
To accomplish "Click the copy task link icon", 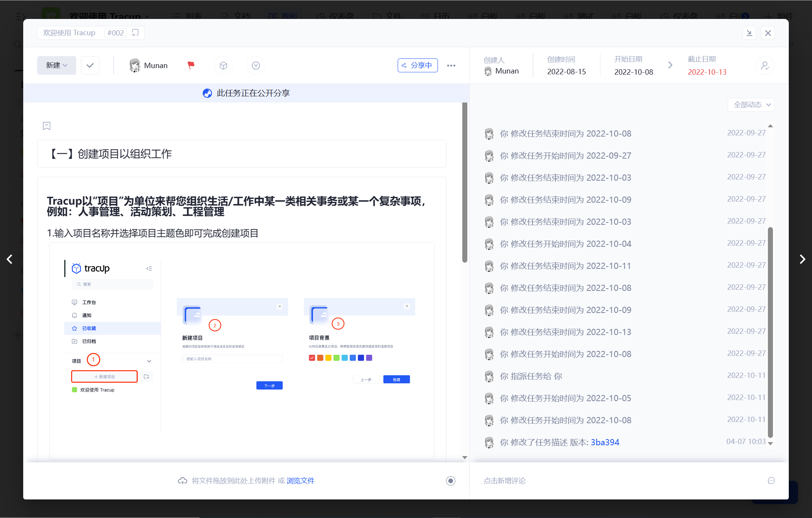I will pyautogui.click(x=135, y=33).
